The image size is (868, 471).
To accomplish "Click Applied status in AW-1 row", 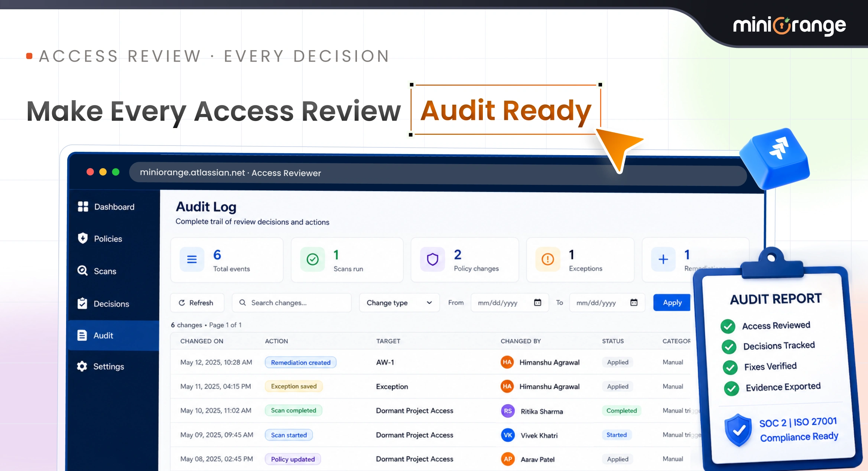I will tap(618, 362).
